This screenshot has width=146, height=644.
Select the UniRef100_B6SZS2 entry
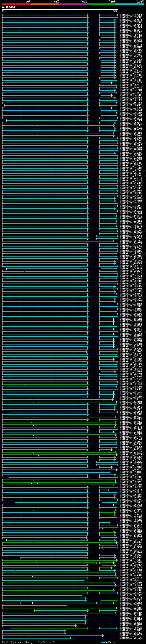(x=131, y=80)
